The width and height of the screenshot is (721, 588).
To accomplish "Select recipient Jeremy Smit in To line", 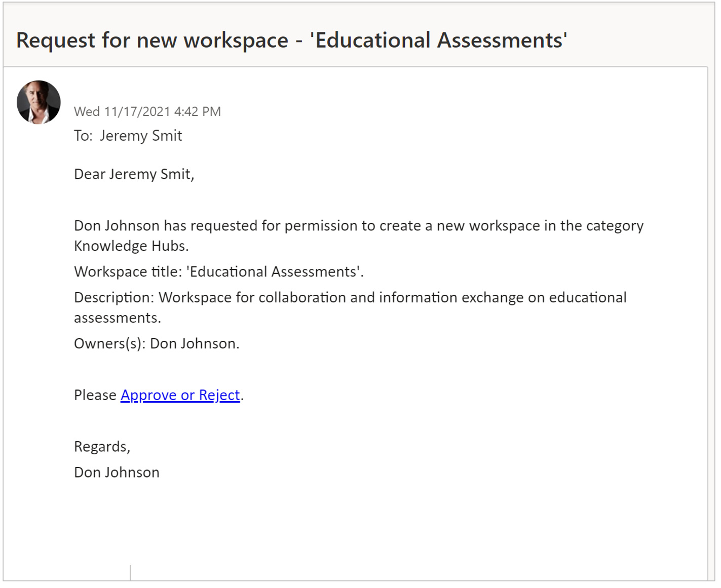I will (141, 136).
